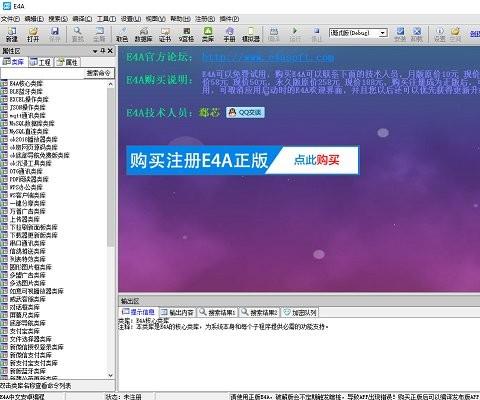
Task: Launch the 模拟器 emulator icon
Action: [x=251, y=34]
